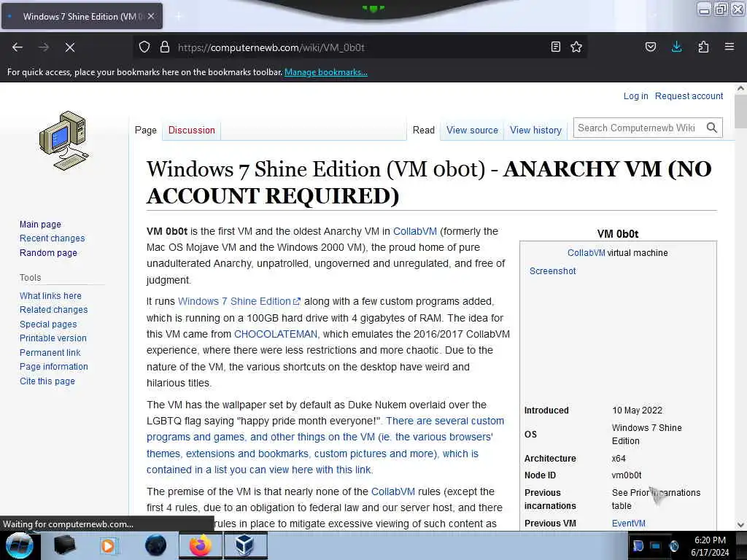
Task: Open the View history tab
Action: click(535, 130)
